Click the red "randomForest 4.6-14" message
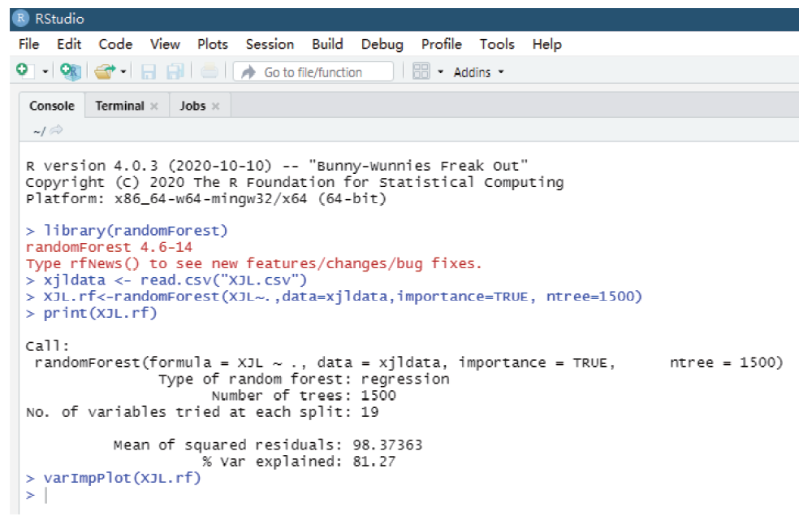Screen dimensions: 812x525 [x=110, y=247]
